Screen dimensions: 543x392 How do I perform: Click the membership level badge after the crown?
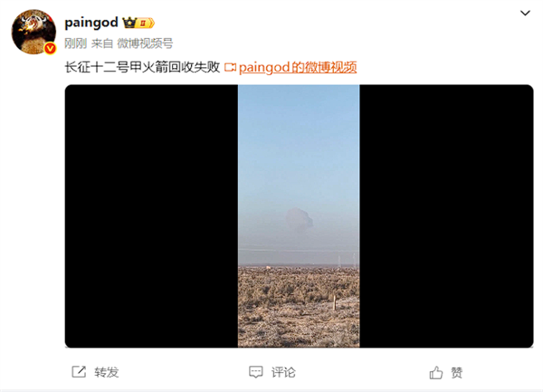pyautogui.click(x=146, y=24)
